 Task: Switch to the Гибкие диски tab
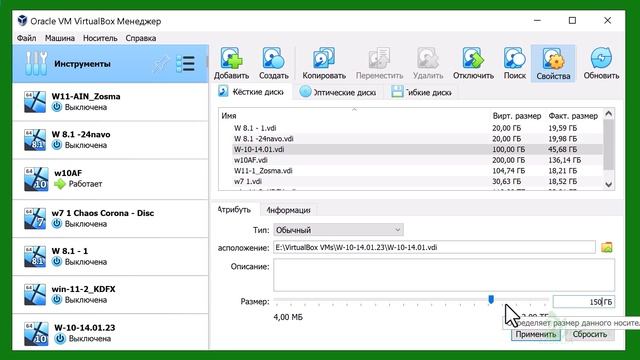tap(422, 92)
